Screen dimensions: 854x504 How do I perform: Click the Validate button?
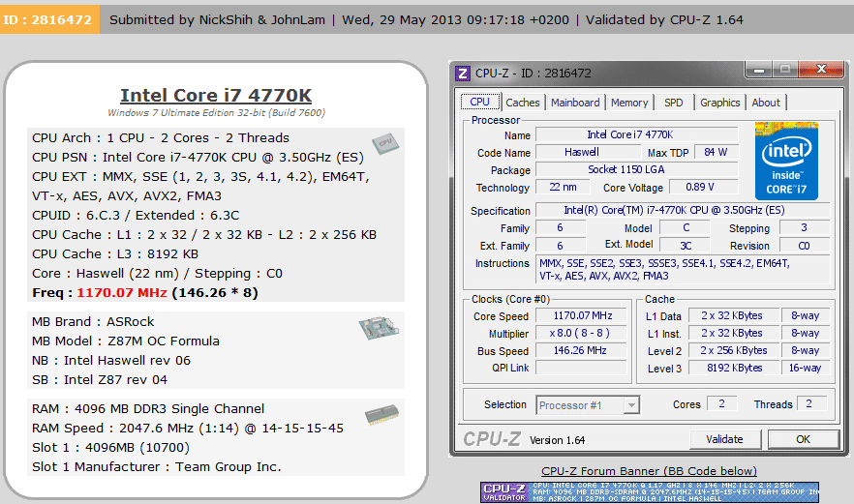(x=724, y=439)
